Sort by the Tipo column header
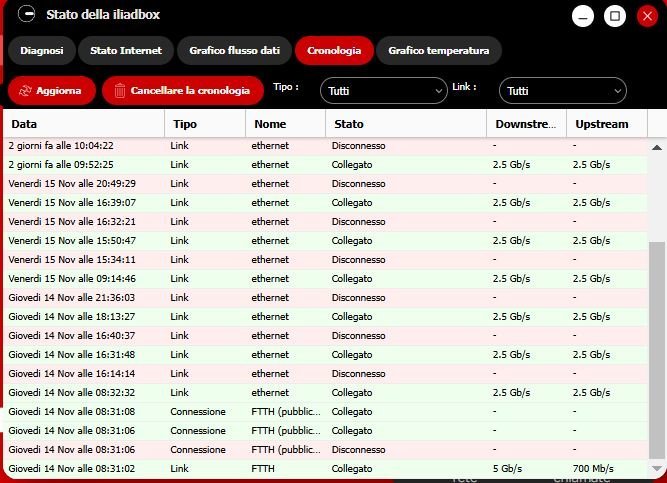This screenshot has width=667, height=483. pyautogui.click(x=205, y=124)
